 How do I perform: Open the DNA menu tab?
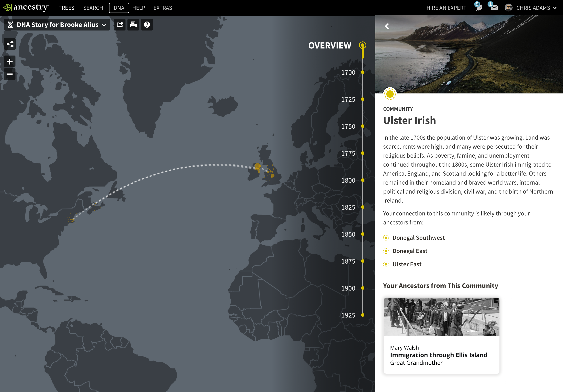tap(119, 8)
